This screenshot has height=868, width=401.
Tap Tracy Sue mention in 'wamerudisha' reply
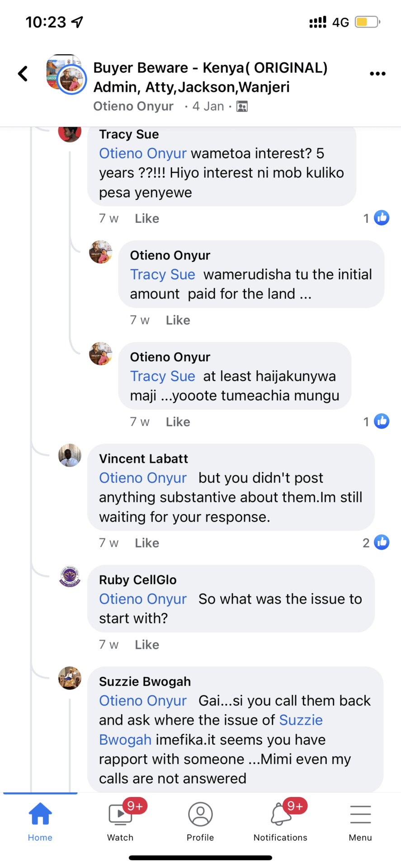coord(163,274)
